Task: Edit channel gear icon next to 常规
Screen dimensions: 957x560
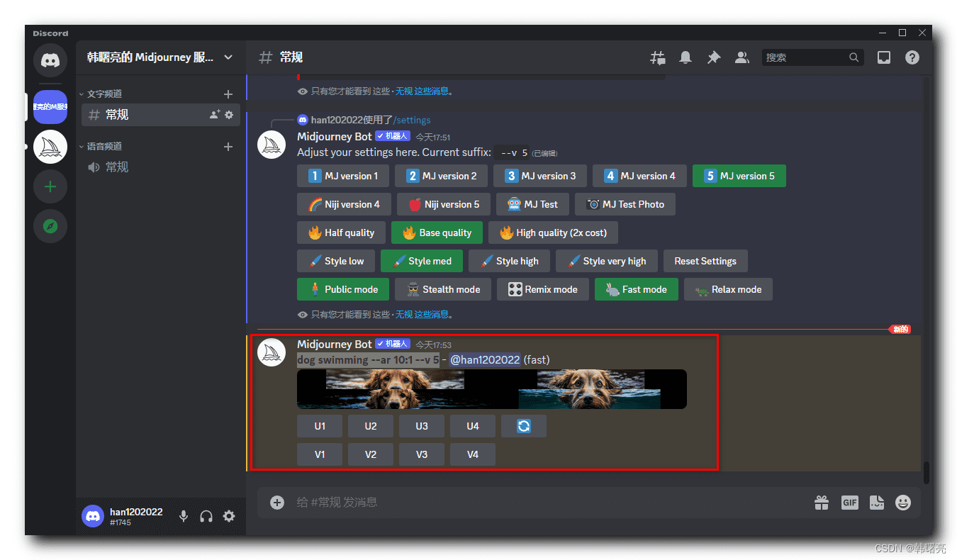Action: pos(229,114)
